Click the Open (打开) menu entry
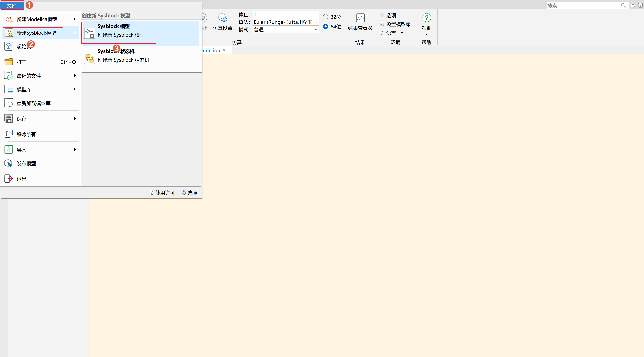644x357 pixels. [22, 62]
